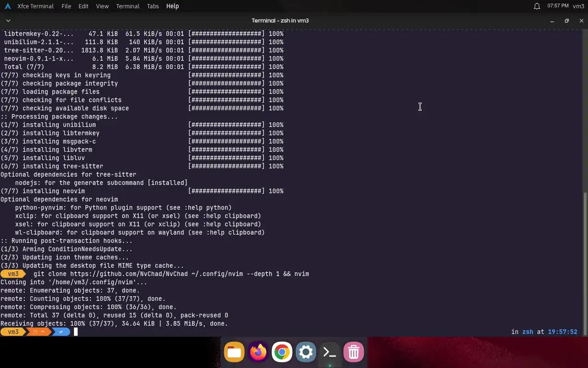Click "python-pynvim" dependency line

[x=123, y=208]
